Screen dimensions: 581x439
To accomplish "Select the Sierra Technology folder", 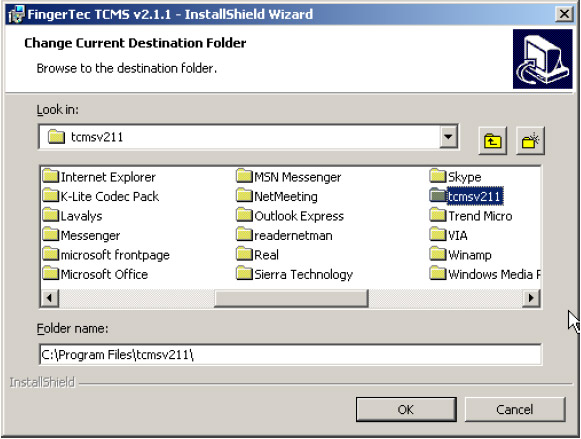I will 295,274.
